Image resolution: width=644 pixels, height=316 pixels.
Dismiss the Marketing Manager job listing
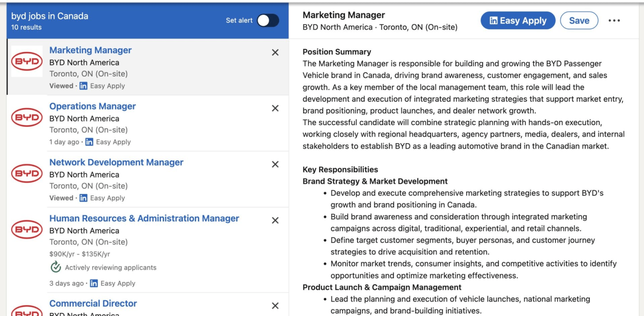click(275, 52)
